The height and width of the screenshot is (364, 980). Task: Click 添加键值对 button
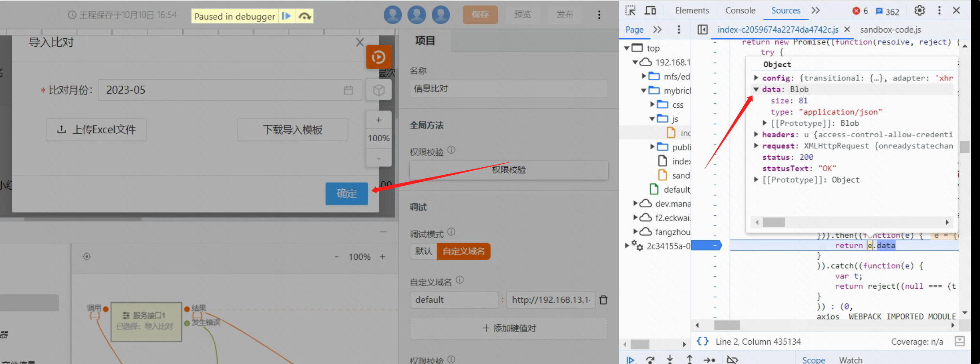tap(509, 328)
